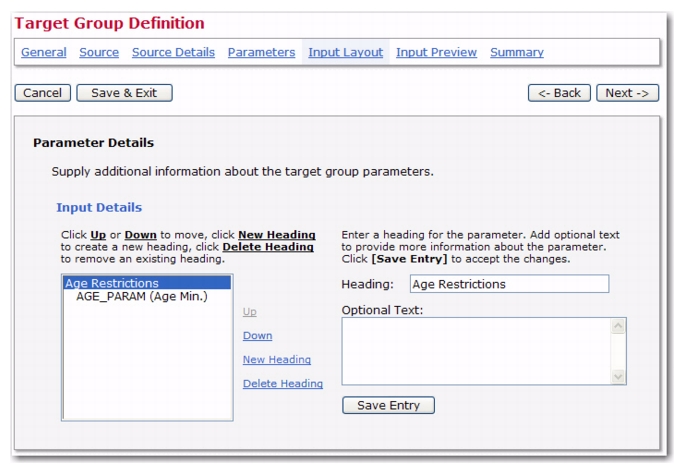Screen dimensions: 691x473
Task: Click the Input Details section title
Action: 99,207
